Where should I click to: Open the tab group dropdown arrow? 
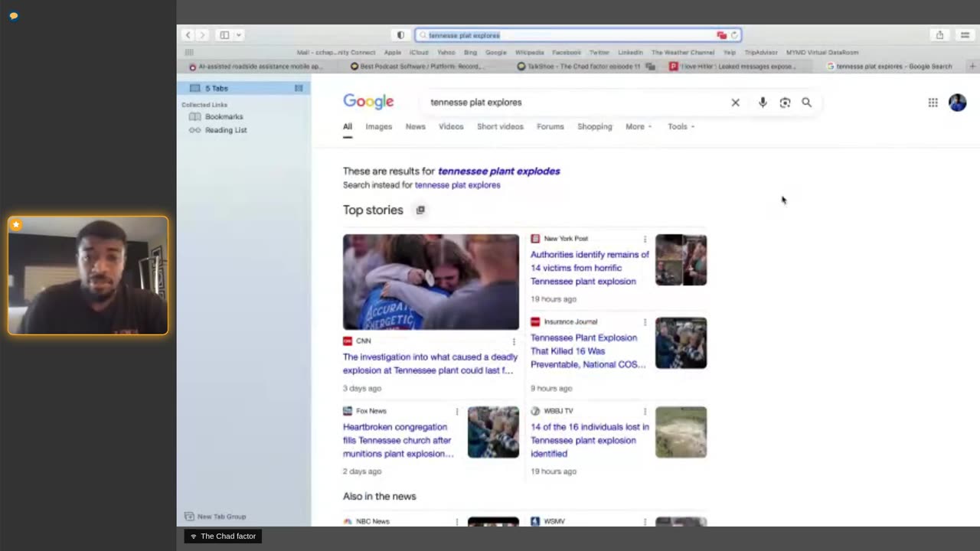239,35
